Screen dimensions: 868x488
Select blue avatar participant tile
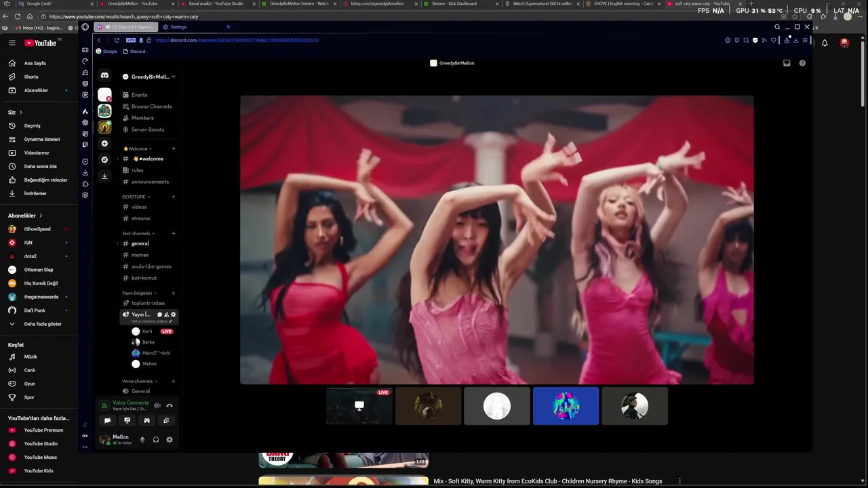tap(566, 406)
